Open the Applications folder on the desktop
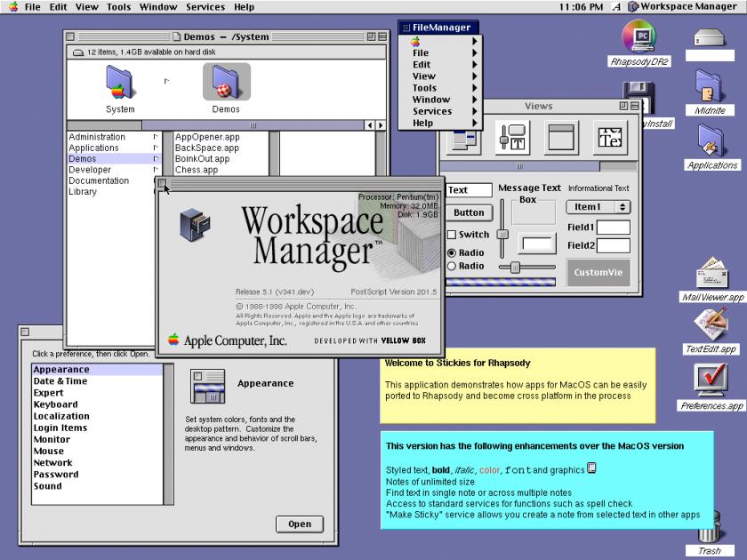 [x=711, y=140]
